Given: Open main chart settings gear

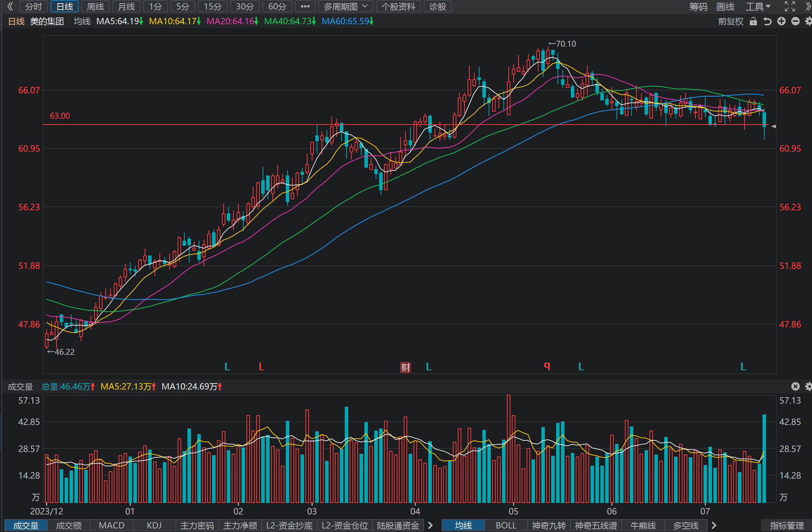Looking at the screenshot, I should point(808,21).
